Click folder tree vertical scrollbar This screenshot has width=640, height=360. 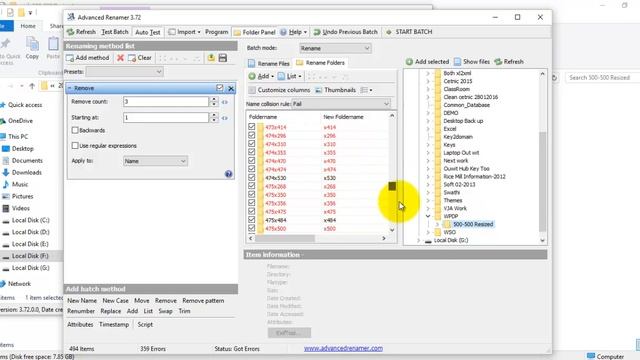[542, 182]
